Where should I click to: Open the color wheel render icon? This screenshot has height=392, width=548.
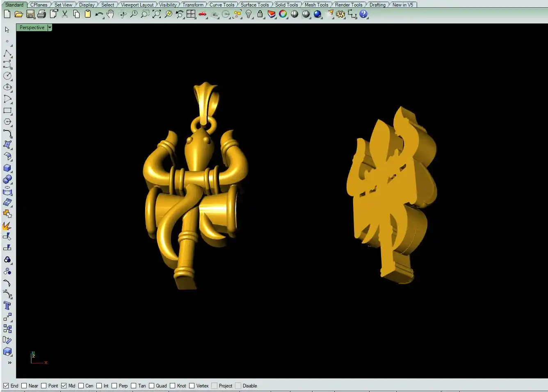click(x=283, y=14)
